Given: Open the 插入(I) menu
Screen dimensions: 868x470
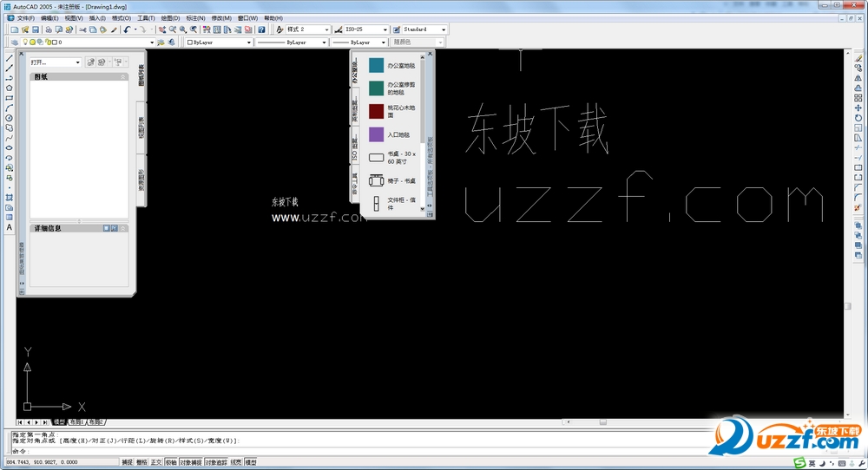Looking at the screenshot, I should click(97, 18).
